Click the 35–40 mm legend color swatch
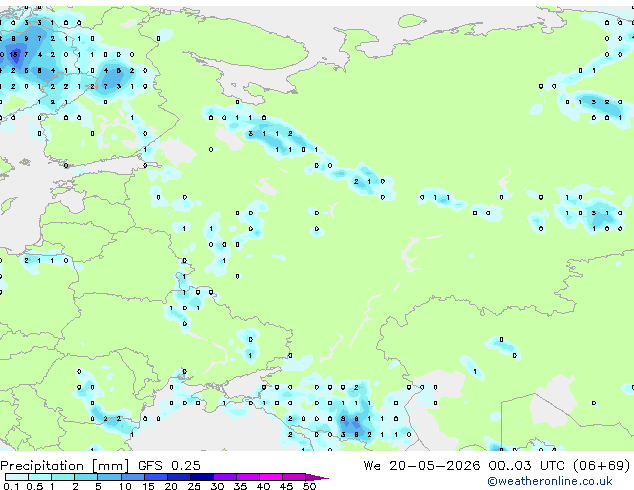Image resolution: width=634 pixels, height=490 pixels. tap(248, 477)
